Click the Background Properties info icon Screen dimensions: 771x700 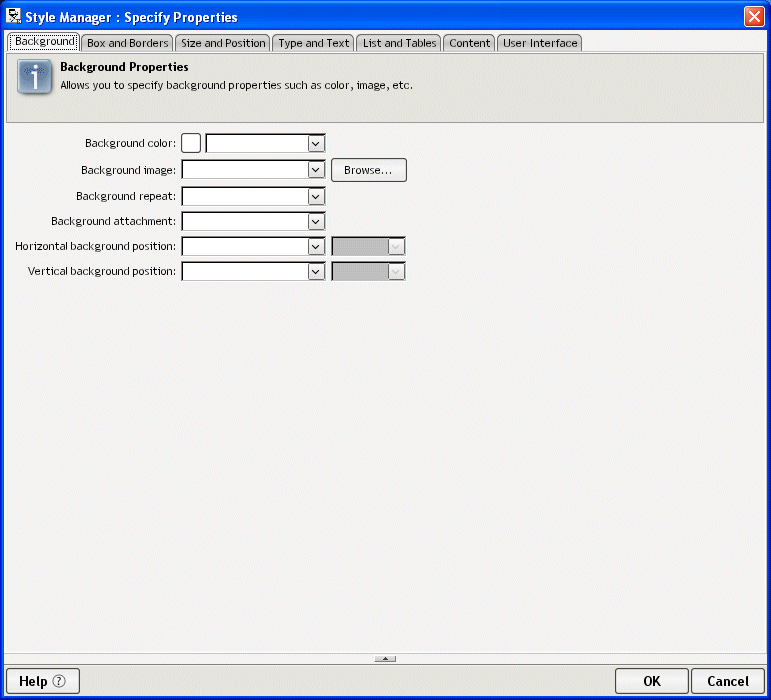34,77
